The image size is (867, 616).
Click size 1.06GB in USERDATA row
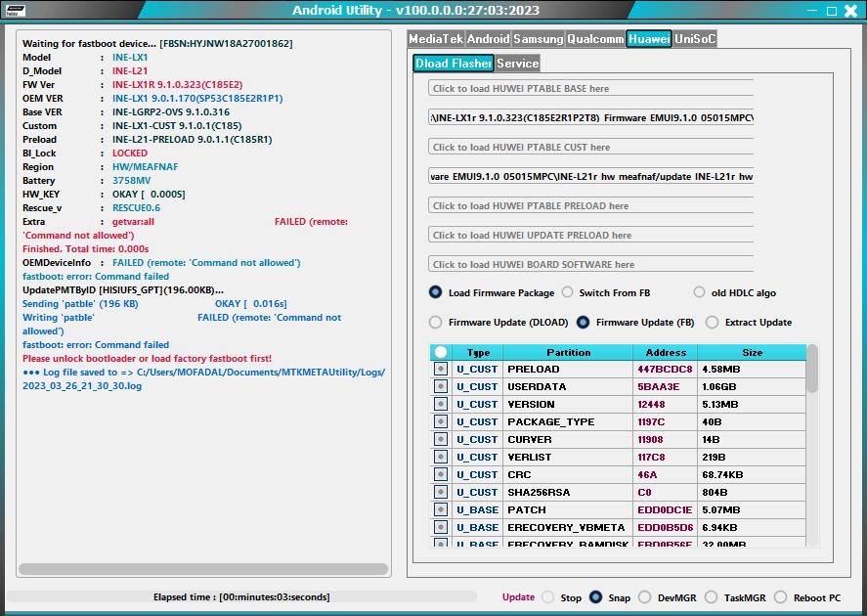click(x=752, y=386)
